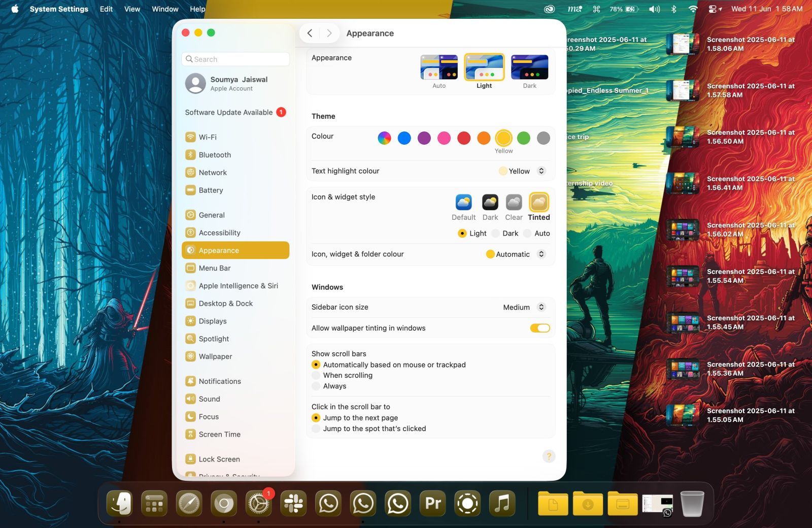The width and height of the screenshot is (812, 528).
Task: Go back with the back arrow
Action: pyautogui.click(x=310, y=33)
